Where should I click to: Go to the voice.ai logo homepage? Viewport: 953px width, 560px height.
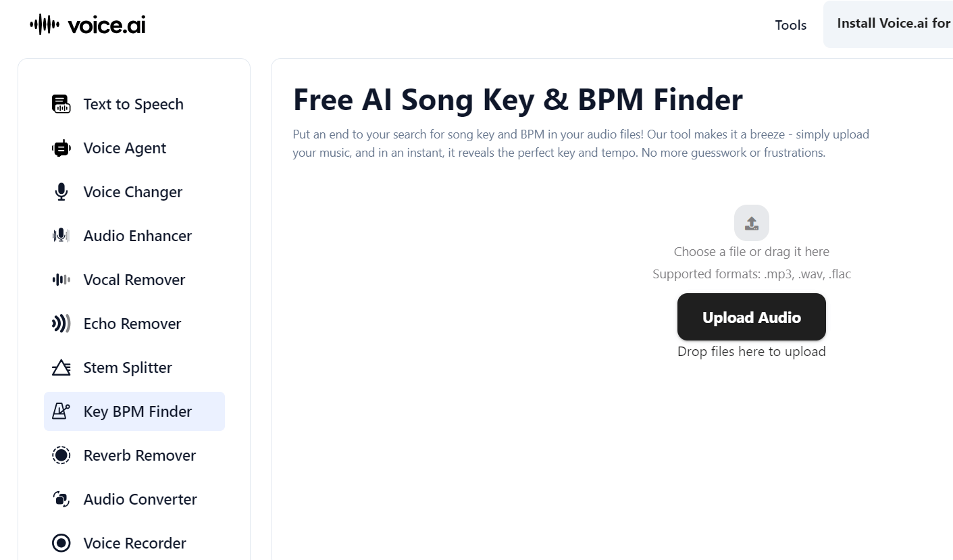[88, 25]
